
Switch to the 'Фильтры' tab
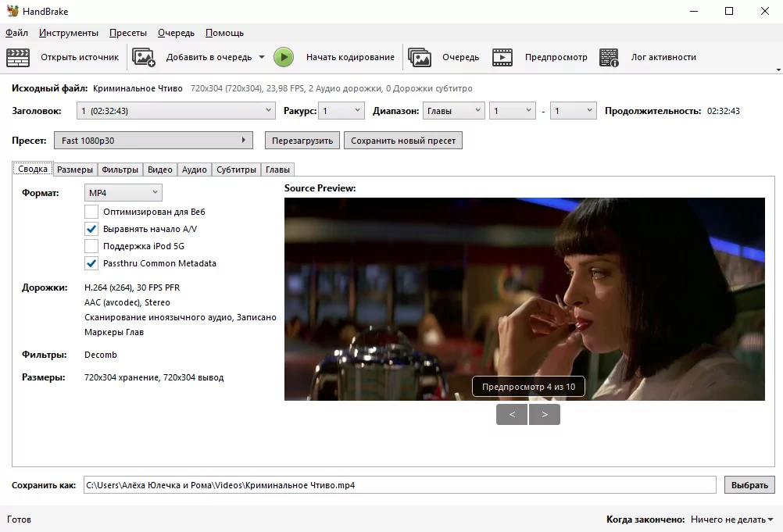(x=120, y=170)
